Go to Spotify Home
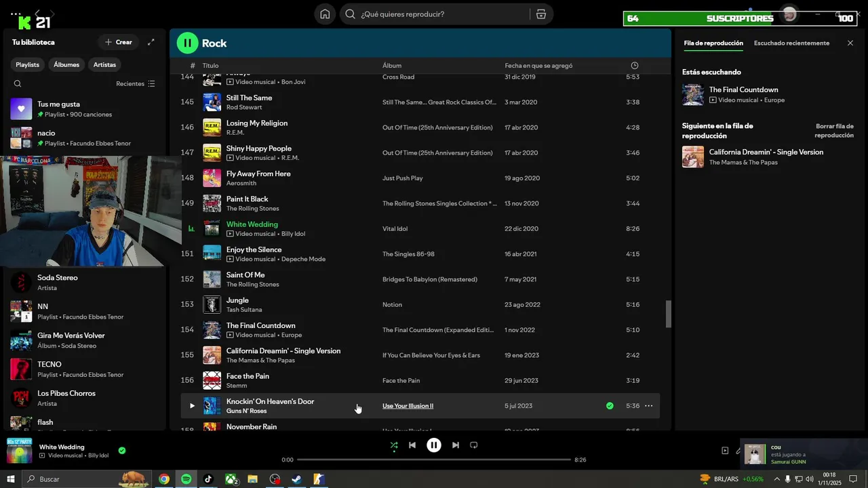 point(325,14)
